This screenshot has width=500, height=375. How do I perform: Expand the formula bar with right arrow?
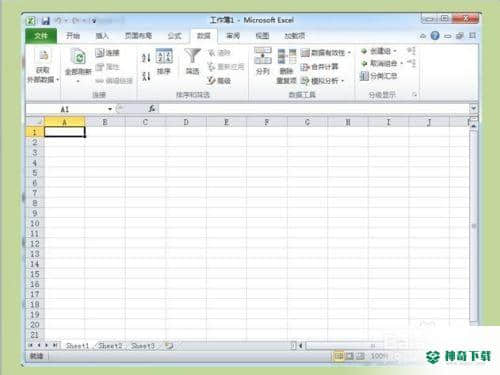coord(473,108)
